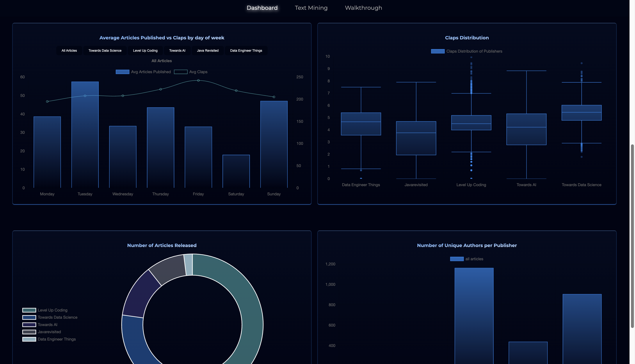The image size is (635, 364).
Task: Click the Sunday bar
Action: pyautogui.click(x=274, y=144)
